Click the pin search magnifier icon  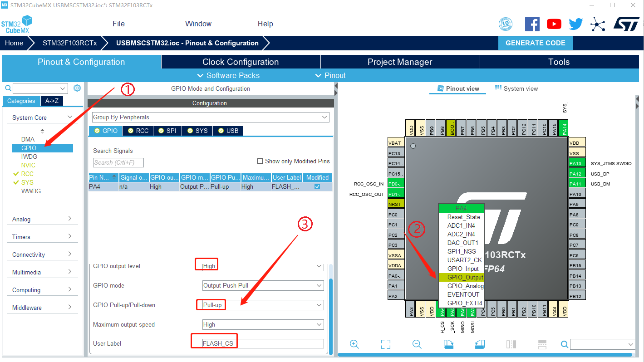click(x=565, y=344)
